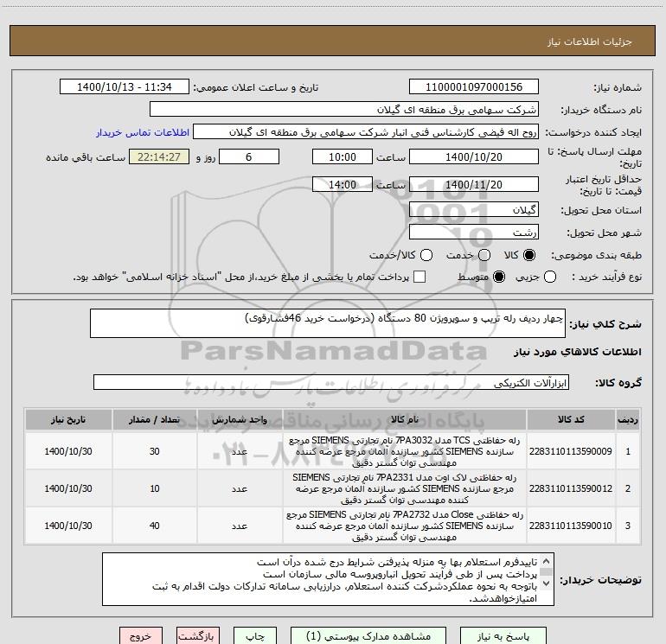Screen dimensions: 666x644
Task: Select the خدمت radio button
Action: point(484,255)
